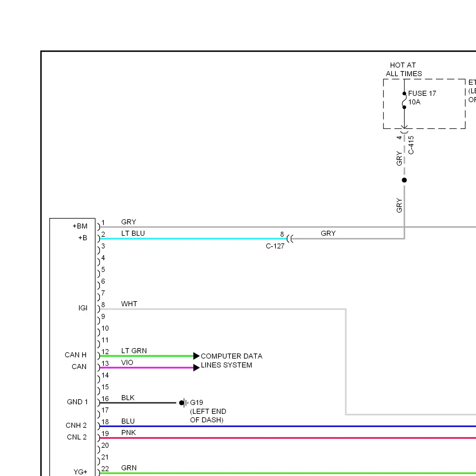The width and height of the screenshot is (476, 476).
Task: Click pin number 9 on the connector
Action: [103, 317]
